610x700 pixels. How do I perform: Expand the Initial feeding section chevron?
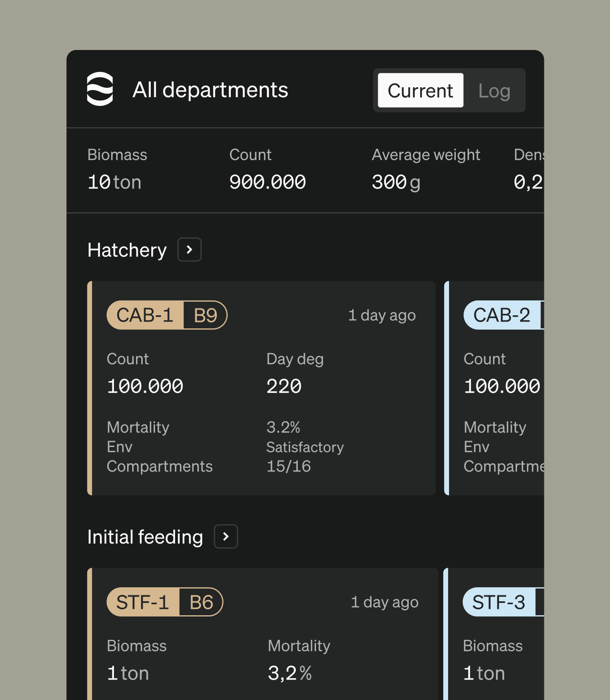226,536
